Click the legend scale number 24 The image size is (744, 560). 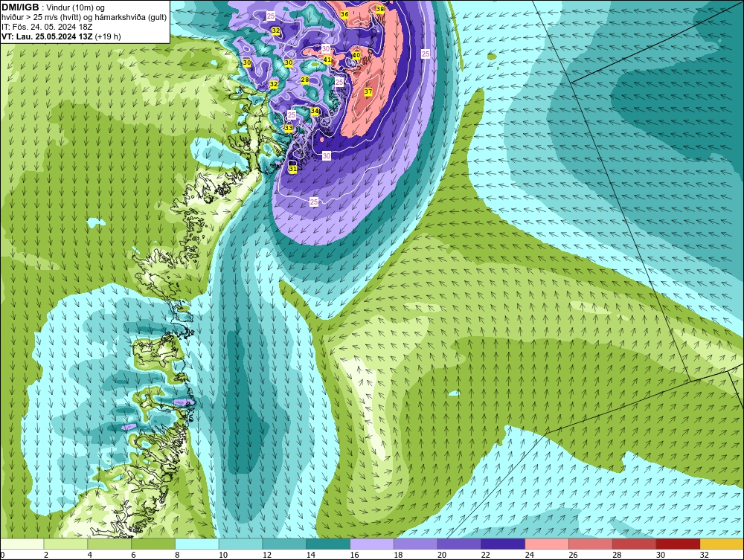[530, 555]
